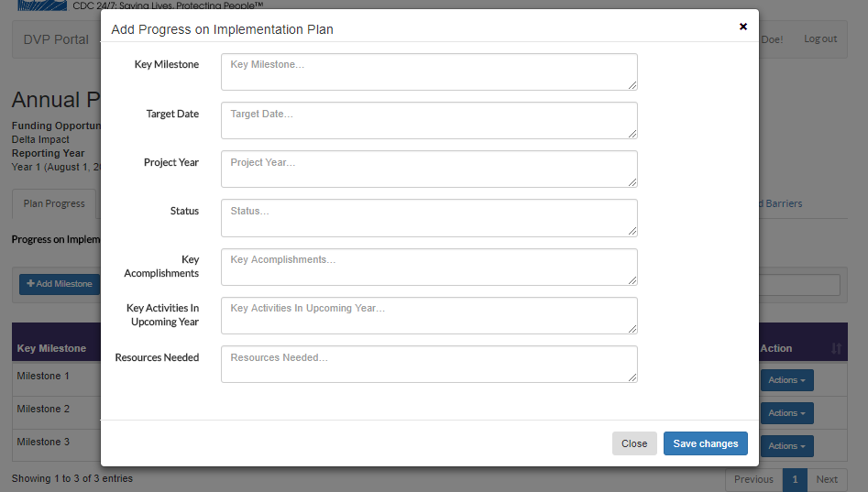868x492 pixels.
Task: Open the Milestone 3 Actions dropdown
Action: (786, 446)
